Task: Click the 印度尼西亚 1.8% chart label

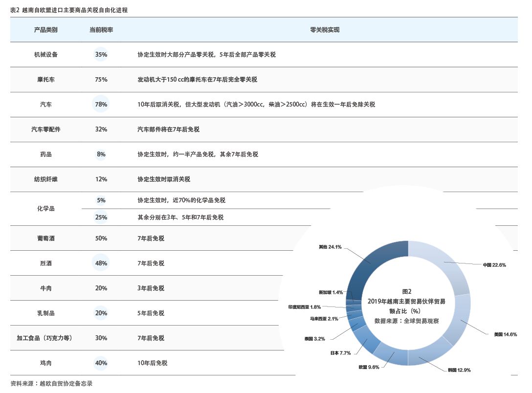Action: [x=304, y=307]
